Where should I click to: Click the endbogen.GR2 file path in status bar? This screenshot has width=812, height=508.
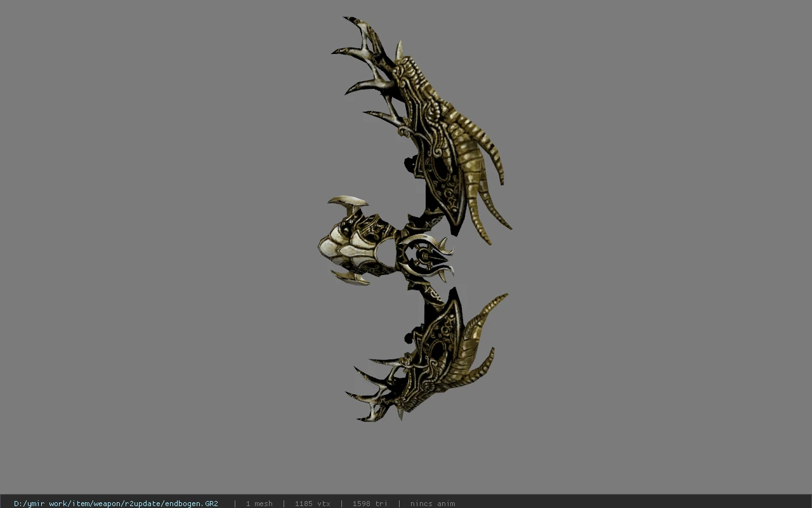[x=116, y=504]
